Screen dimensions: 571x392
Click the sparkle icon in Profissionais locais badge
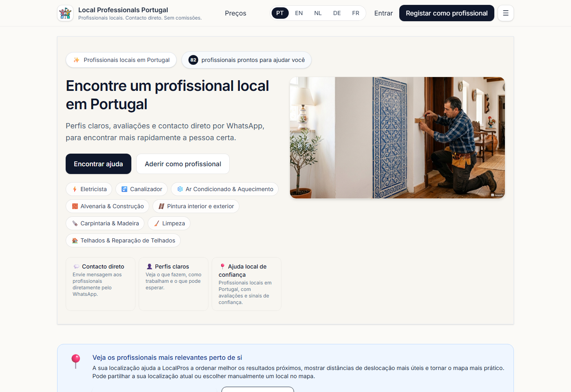pos(76,60)
